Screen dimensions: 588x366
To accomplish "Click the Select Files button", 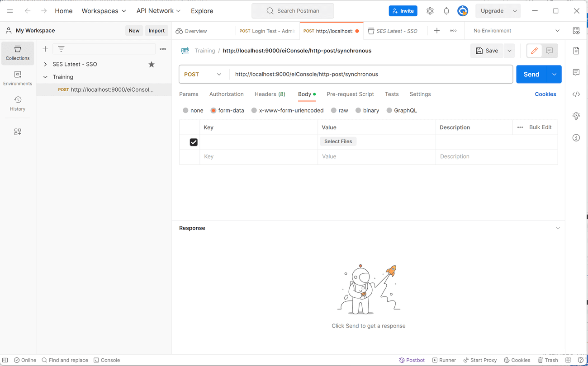I will coord(338,141).
